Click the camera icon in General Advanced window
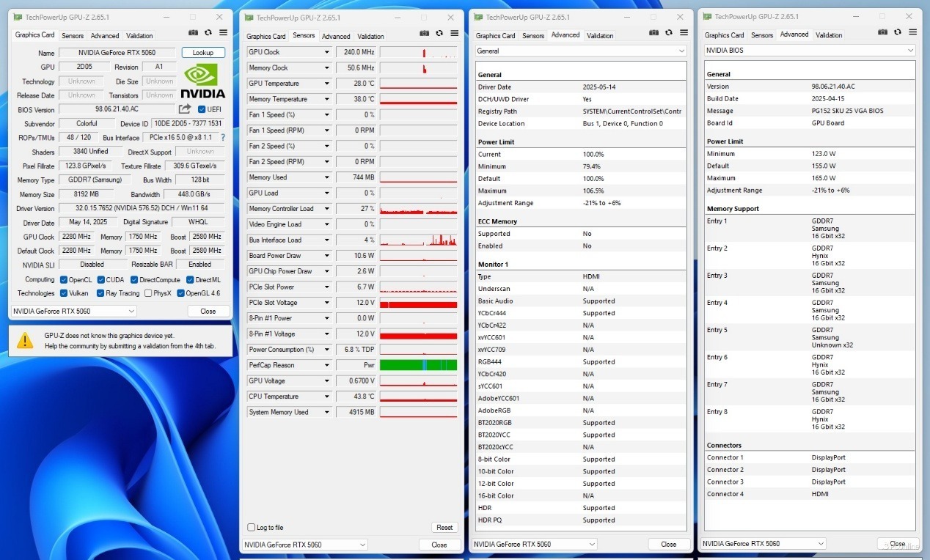Image resolution: width=930 pixels, height=560 pixels. coord(653,32)
